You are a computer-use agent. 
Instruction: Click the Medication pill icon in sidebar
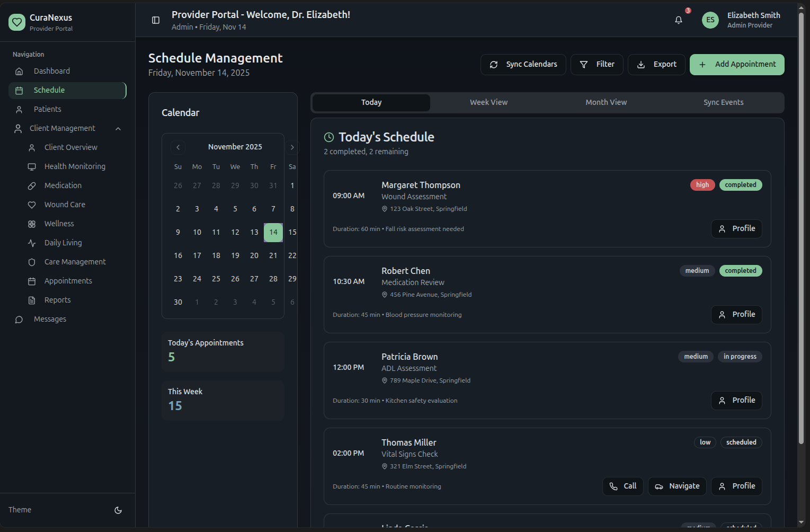32,185
